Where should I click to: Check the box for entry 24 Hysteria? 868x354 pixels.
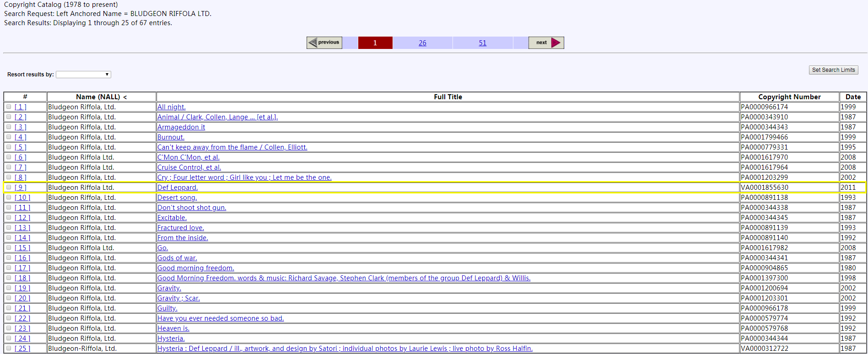tap(9, 338)
